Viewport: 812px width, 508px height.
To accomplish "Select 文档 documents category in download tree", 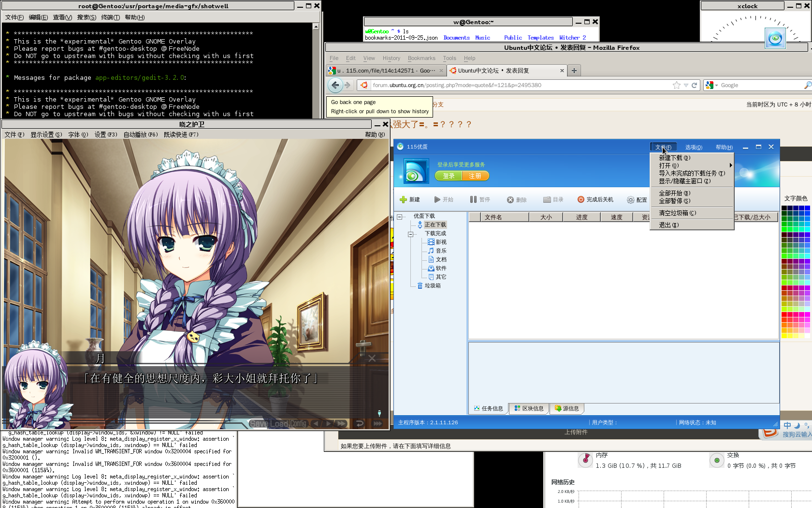I will pos(437,259).
